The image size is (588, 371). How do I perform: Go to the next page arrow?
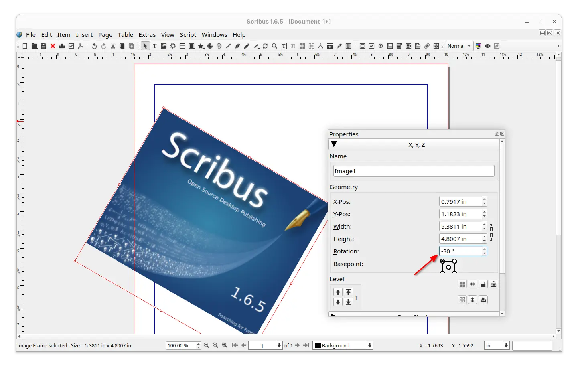tap(297, 345)
